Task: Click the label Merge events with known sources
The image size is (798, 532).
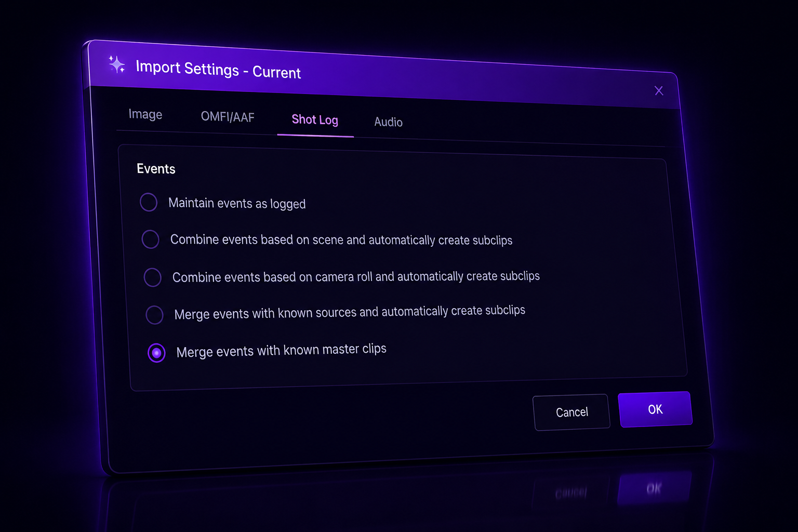Action: coord(350,312)
